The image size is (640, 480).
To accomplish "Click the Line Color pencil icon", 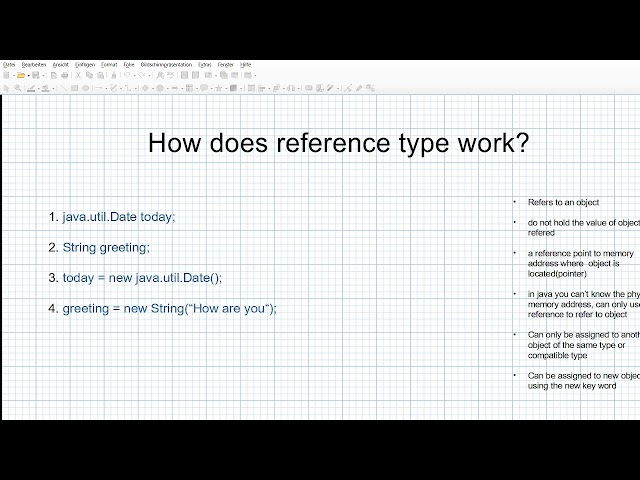I will click(31, 88).
